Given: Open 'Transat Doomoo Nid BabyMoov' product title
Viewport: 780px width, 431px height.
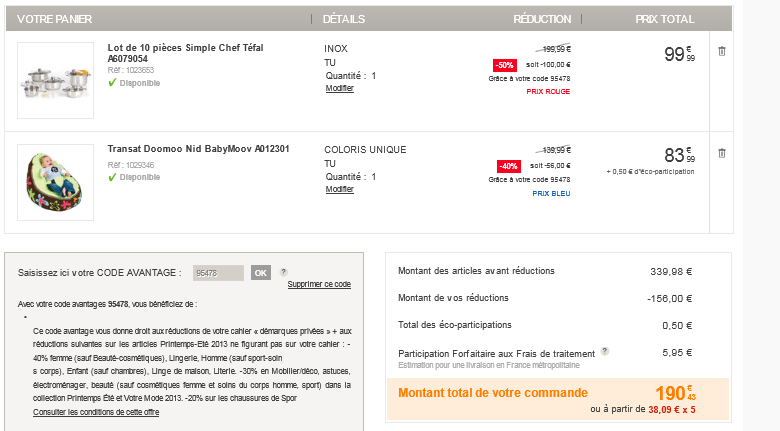Looking at the screenshot, I should [x=198, y=149].
